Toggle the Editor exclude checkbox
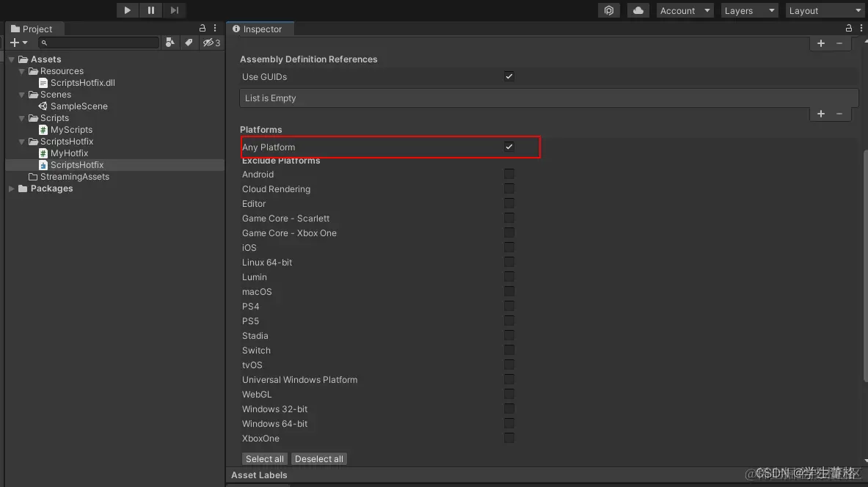 (509, 203)
